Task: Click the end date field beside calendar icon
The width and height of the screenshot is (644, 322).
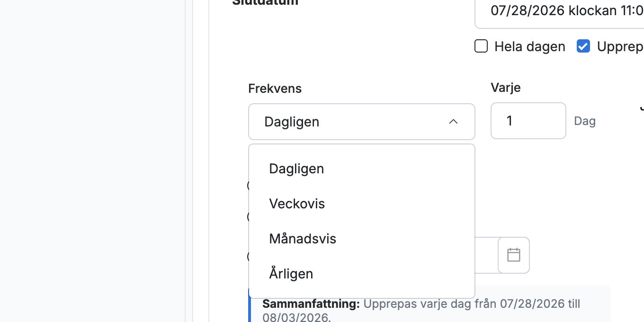Action: (486, 255)
